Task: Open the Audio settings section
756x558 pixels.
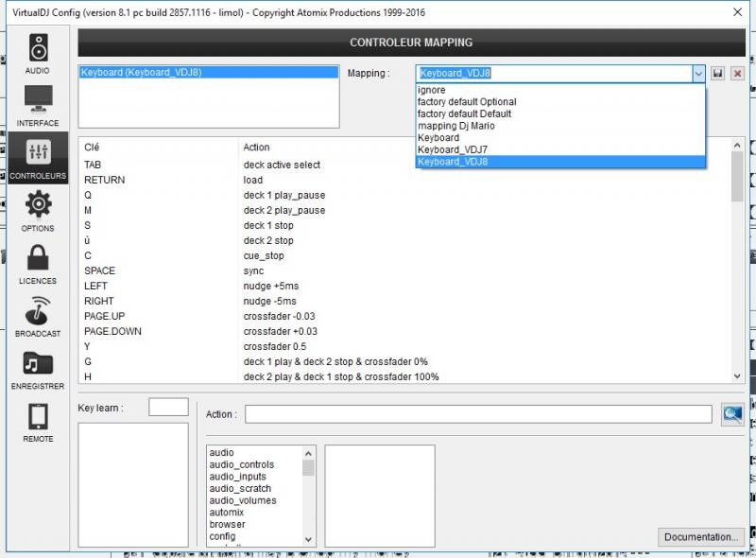Action: pyautogui.click(x=38, y=53)
